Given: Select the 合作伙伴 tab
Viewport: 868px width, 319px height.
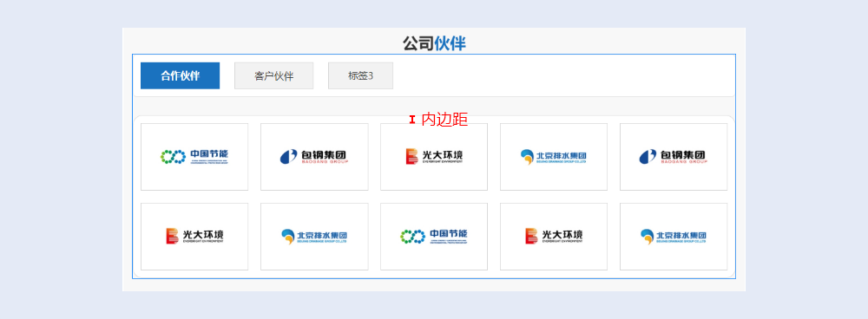Looking at the screenshot, I should [180, 75].
